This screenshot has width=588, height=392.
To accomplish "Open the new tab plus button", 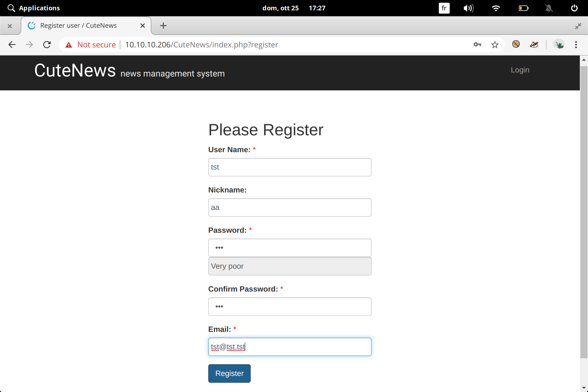I will 163,26.
